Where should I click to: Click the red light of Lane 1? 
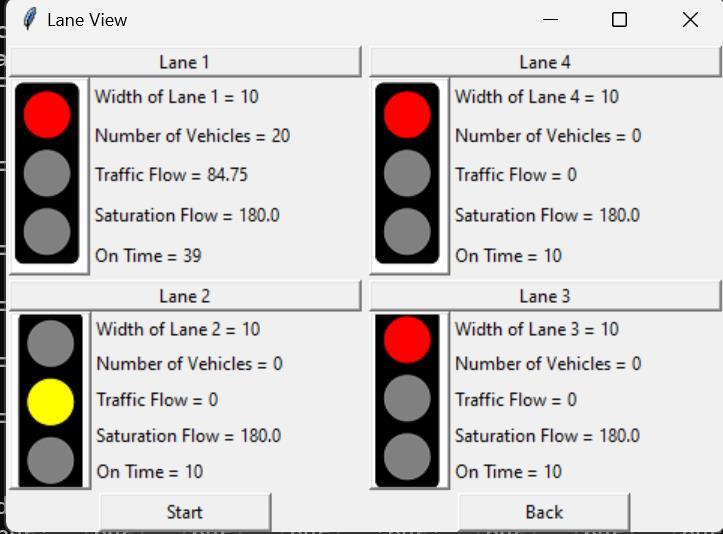47,114
